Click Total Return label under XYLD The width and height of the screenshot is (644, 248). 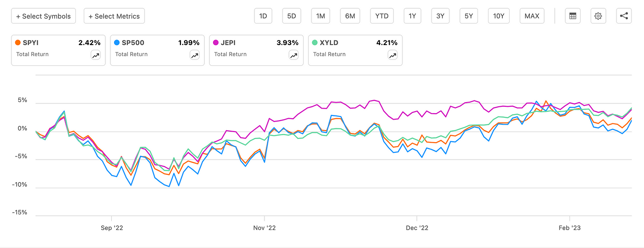click(x=329, y=54)
